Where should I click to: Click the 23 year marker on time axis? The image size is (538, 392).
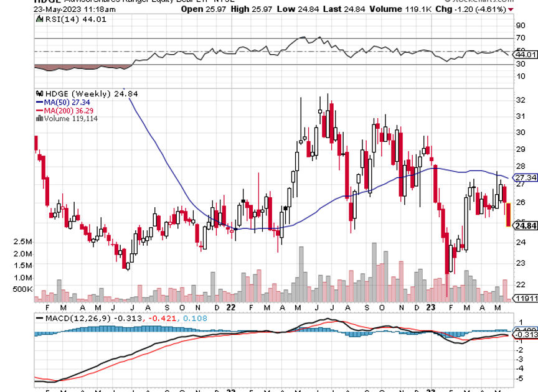[430, 307]
